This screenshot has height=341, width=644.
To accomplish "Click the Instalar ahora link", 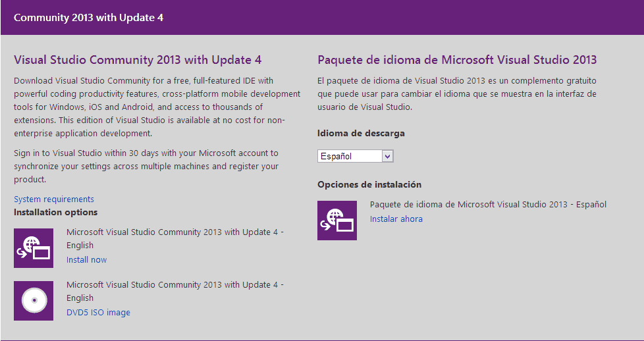I will pos(396,219).
